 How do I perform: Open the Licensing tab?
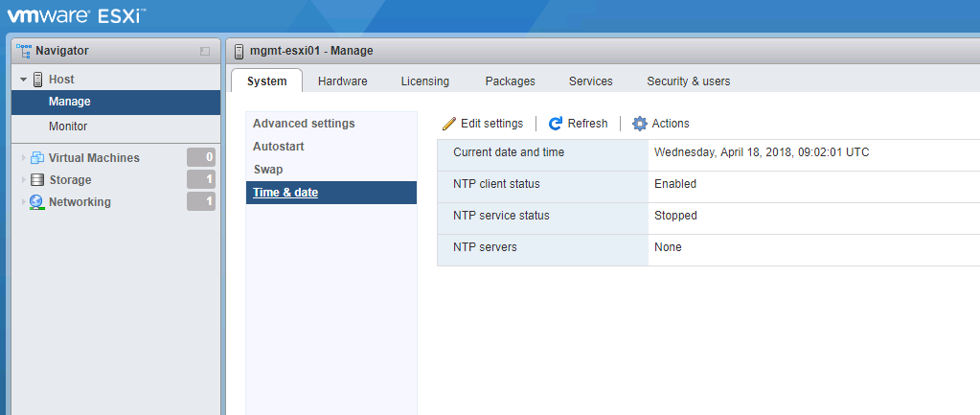click(x=424, y=81)
